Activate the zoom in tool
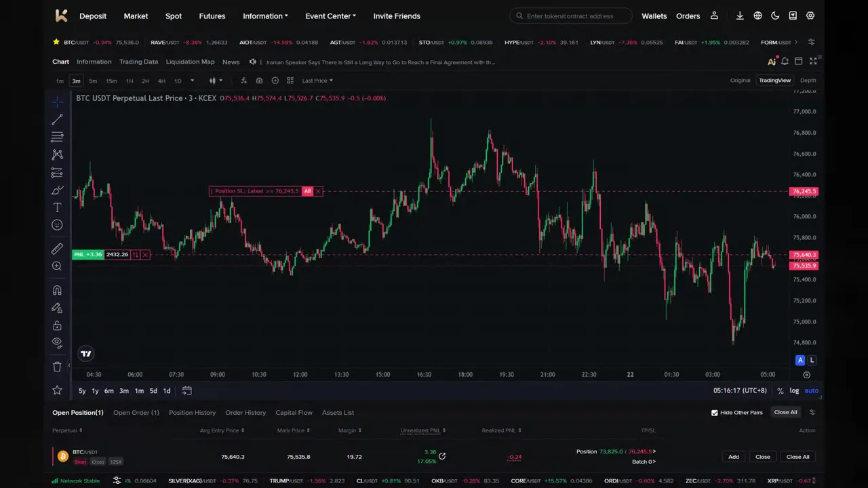The image size is (868, 488). (58, 266)
